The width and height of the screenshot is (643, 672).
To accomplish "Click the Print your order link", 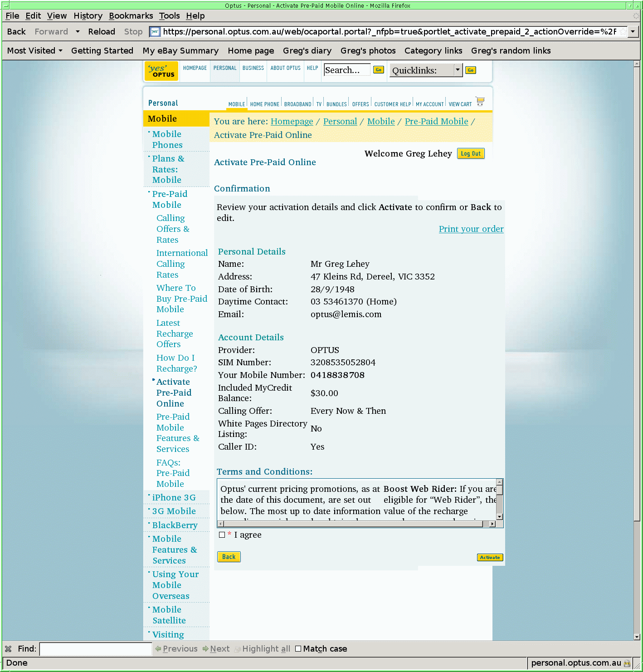I will pyautogui.click(x=471, y=229).
